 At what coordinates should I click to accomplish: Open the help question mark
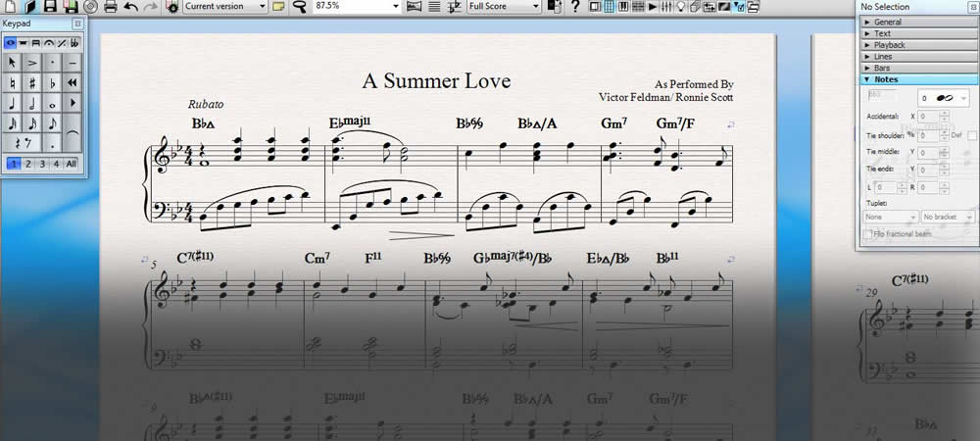tap(575, 6)
